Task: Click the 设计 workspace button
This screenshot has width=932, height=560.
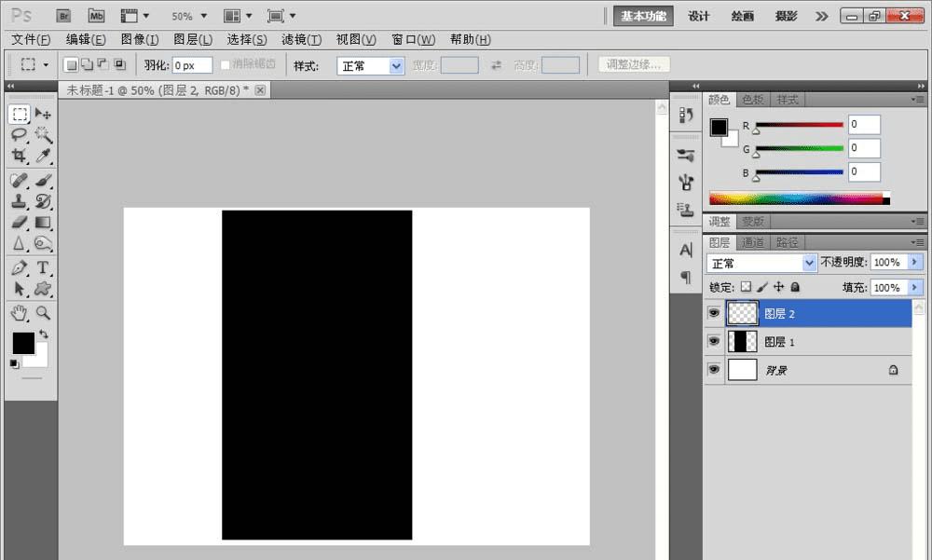Action: [699, 16]
